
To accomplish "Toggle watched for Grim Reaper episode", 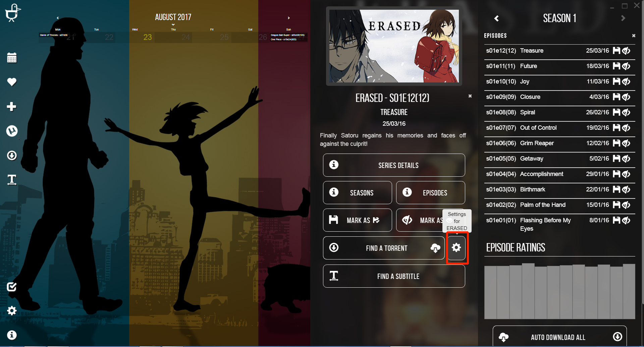I will pyautogui.click(x=626, y=143).
